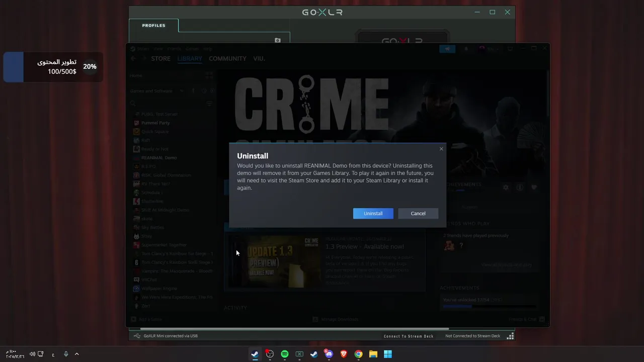Open the Steam STORE tab

point(160,58)
